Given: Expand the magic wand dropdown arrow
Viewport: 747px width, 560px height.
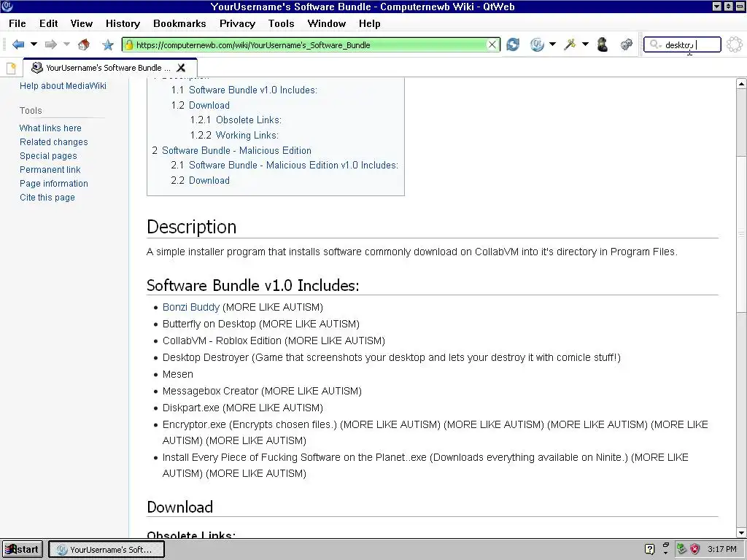Looking at the screenshot, I should 585,44.
